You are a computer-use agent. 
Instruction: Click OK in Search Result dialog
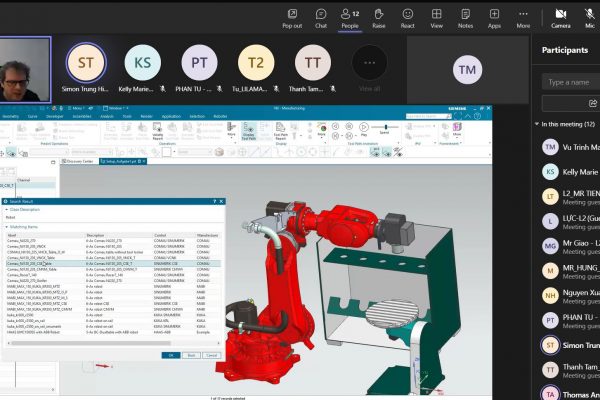point(171,354)
